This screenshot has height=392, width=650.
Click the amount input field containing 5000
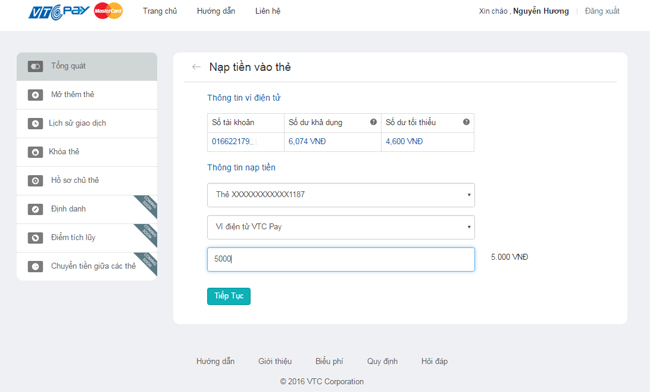click(x=341, y=259)
